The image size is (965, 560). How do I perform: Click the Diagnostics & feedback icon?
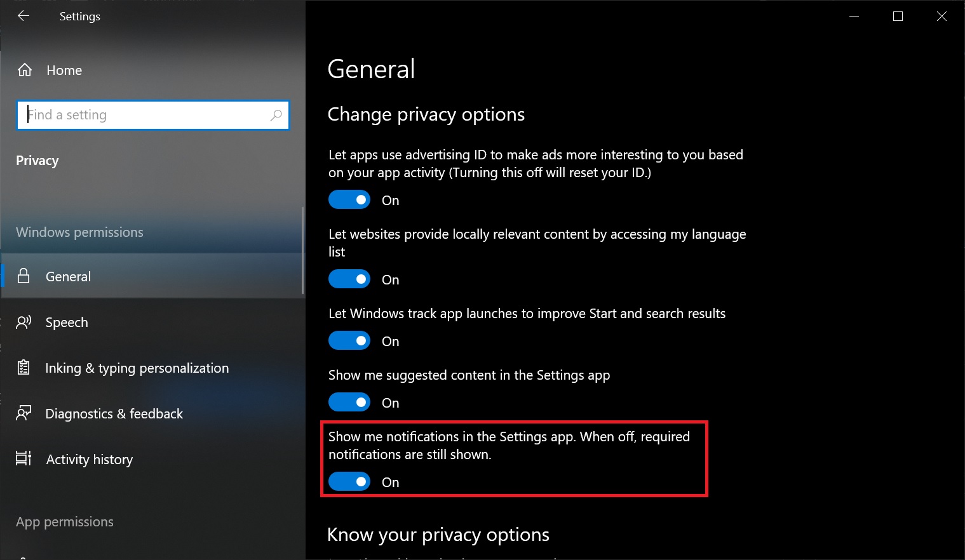(24, 413)
